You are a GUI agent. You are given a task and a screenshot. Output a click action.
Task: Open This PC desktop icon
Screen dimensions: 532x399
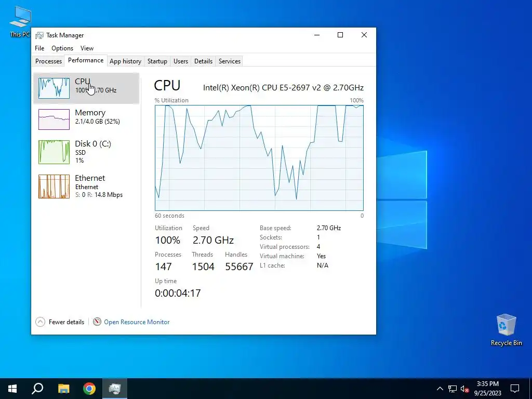pos(20,21)
